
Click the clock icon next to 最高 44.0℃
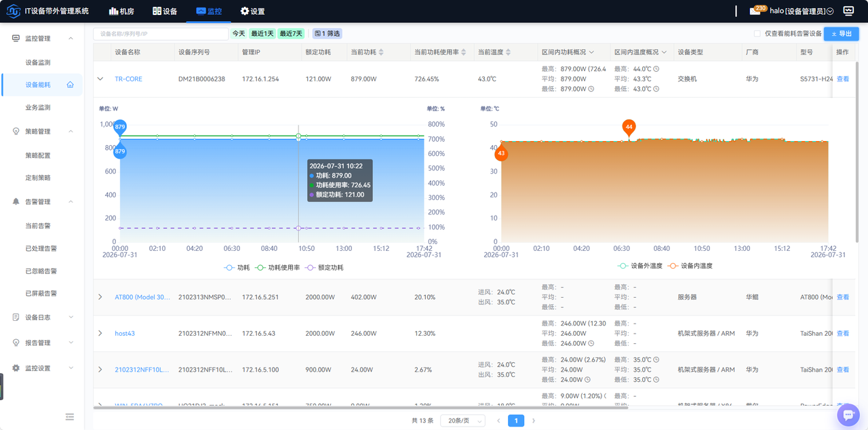[x=656, y=69]
